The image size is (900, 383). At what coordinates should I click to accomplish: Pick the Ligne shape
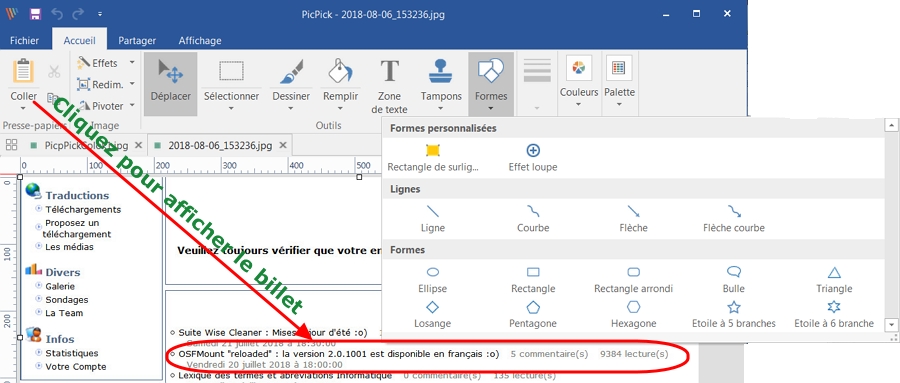(x=433, y=219)
